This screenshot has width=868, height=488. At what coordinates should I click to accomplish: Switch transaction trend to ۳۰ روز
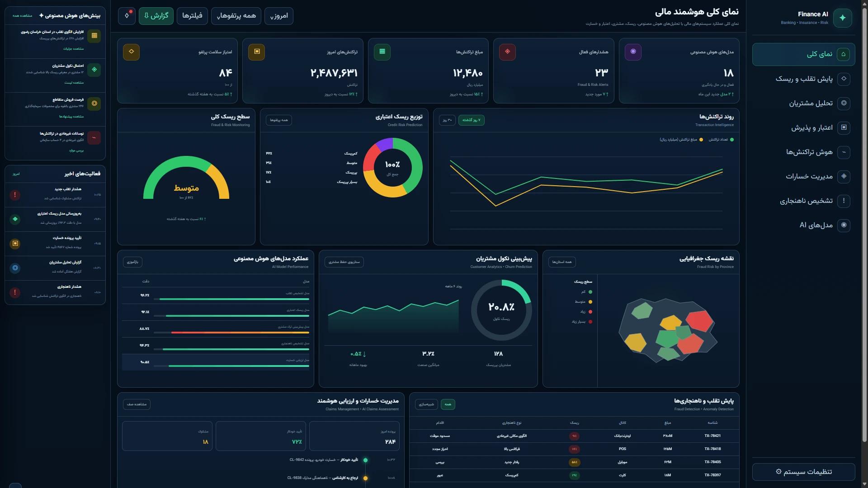pos(447,120)
